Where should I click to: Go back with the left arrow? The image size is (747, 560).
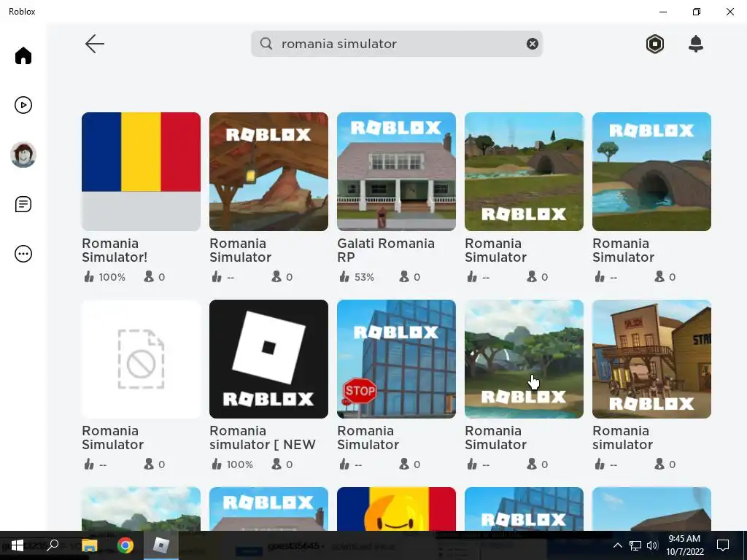pos(94,44)
